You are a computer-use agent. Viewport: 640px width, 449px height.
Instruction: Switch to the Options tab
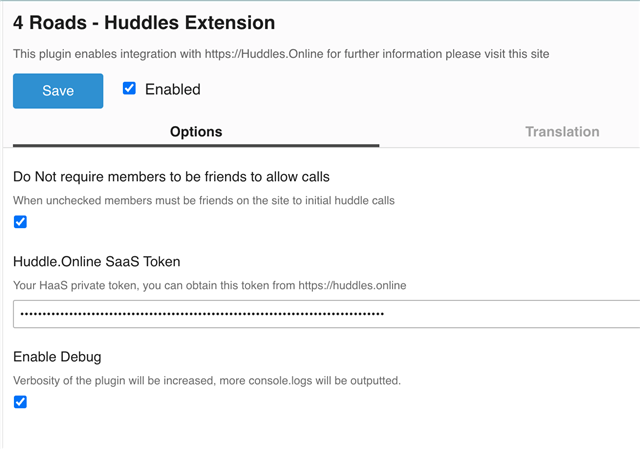[196, 131]
